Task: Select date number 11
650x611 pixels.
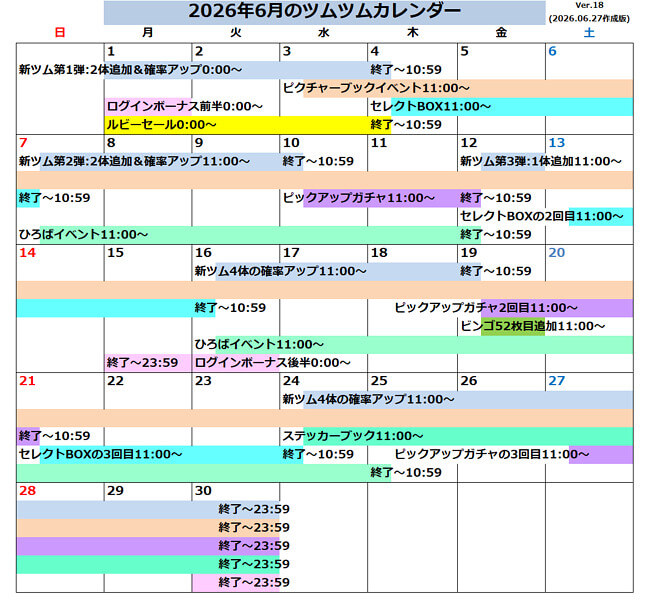Action: click(379, 143)
